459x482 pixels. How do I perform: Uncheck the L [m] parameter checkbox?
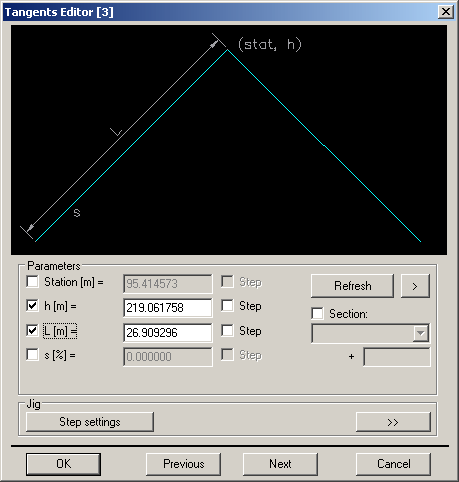pos(32,331)
